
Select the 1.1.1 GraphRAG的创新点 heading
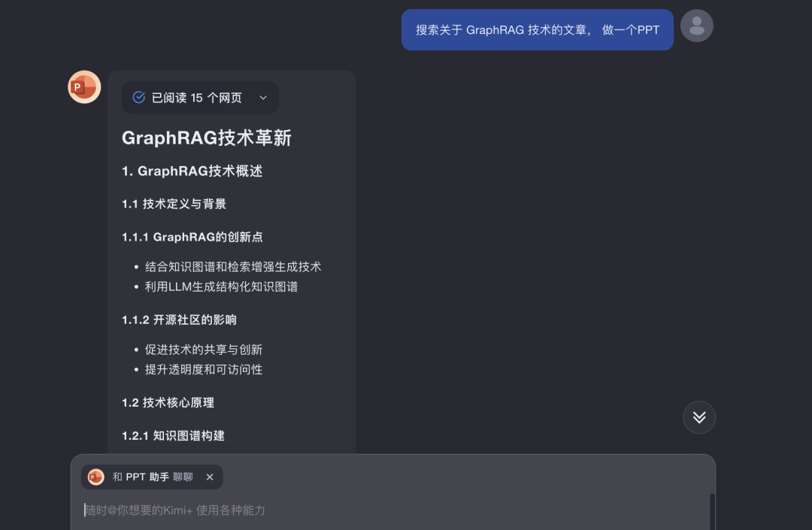click(192, 237)
